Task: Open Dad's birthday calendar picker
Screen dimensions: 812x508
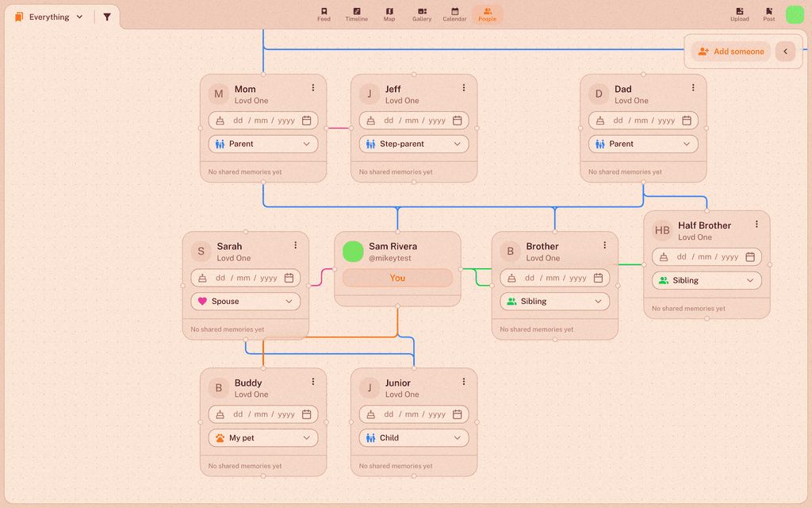Action: (687, 121)
